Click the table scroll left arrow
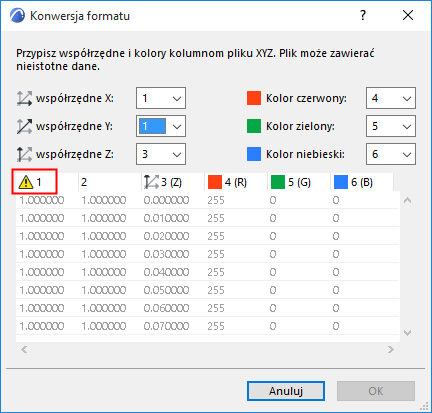Viewport: 432px width, 413px height. coord(24,349)
